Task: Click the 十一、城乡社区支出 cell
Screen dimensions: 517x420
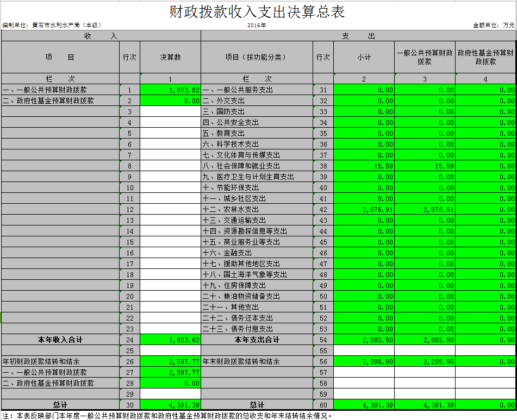Action: (257, 199)
